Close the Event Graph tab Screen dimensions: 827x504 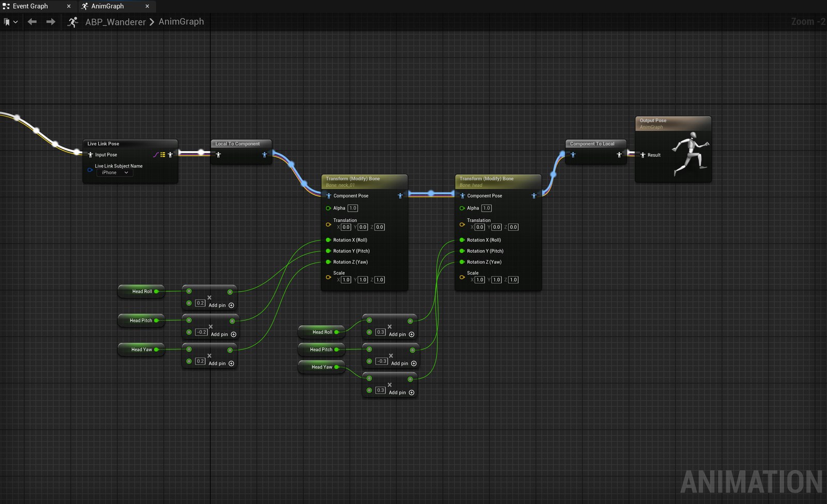(x=69, y=6)
